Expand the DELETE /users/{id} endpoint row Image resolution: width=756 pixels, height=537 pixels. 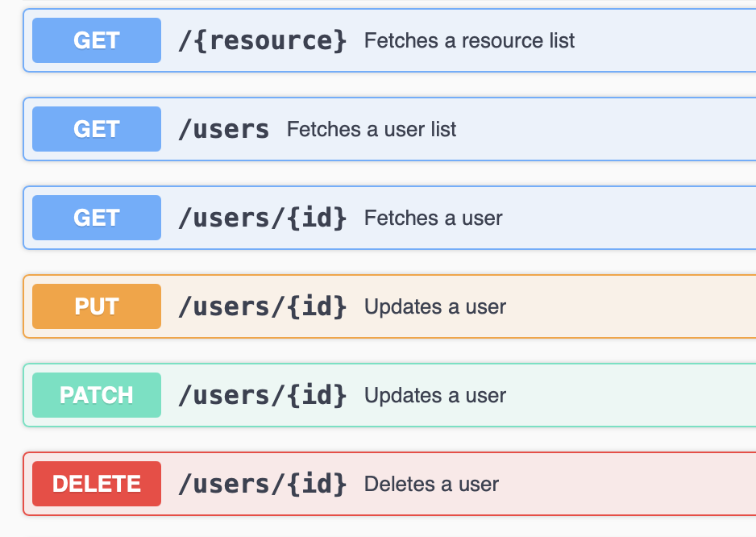pyautogui.click(x=564, y=484)
